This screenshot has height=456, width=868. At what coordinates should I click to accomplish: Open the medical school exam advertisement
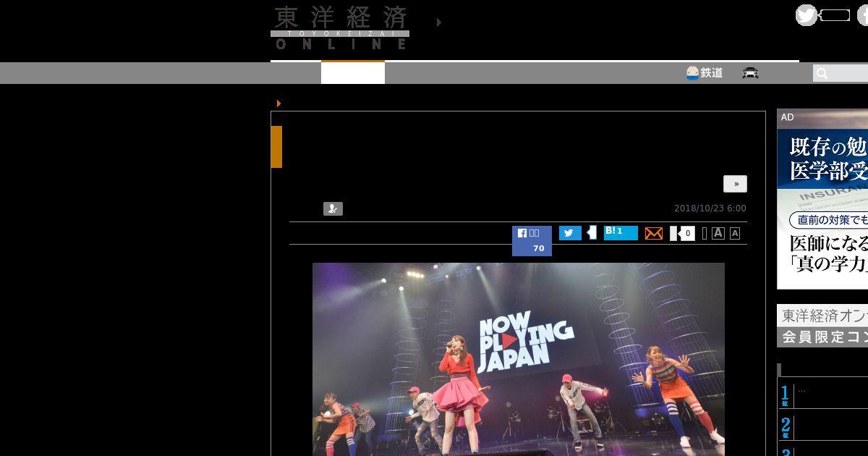point(822,199)
